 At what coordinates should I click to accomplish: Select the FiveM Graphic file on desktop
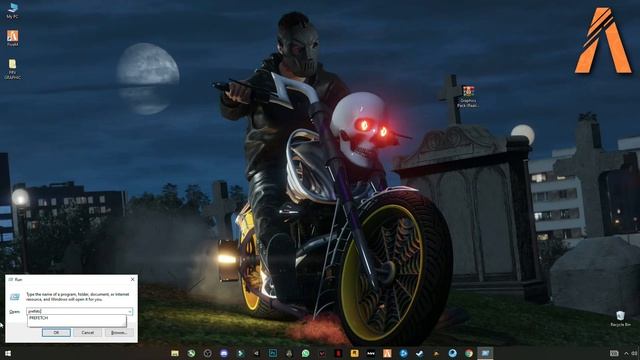pyautogui.click(x=12, y=69)
